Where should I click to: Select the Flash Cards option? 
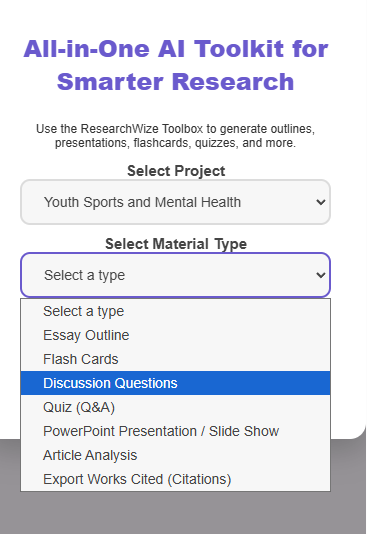click(x=175, y=359)
